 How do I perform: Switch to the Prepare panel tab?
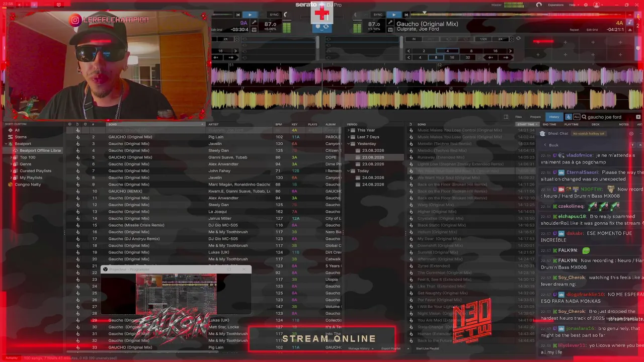pyautogui.click(x=535, y=117)
